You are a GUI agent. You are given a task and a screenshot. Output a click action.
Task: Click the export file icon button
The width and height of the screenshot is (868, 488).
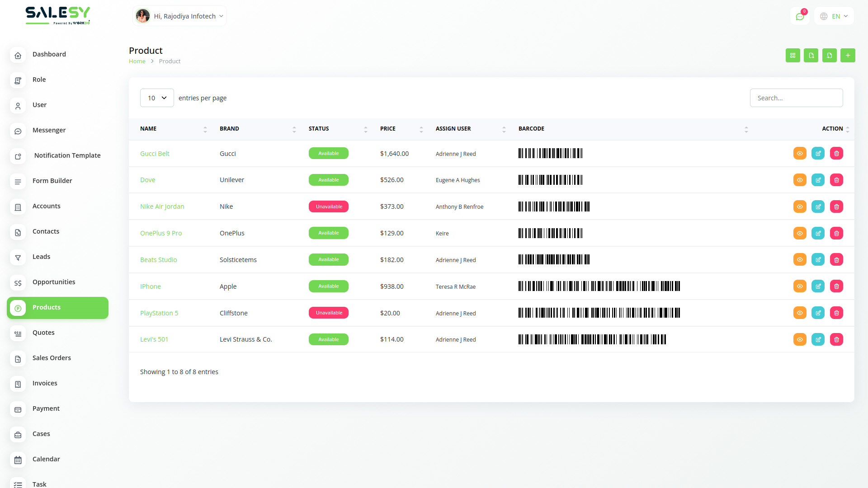[x=811, y=56]
